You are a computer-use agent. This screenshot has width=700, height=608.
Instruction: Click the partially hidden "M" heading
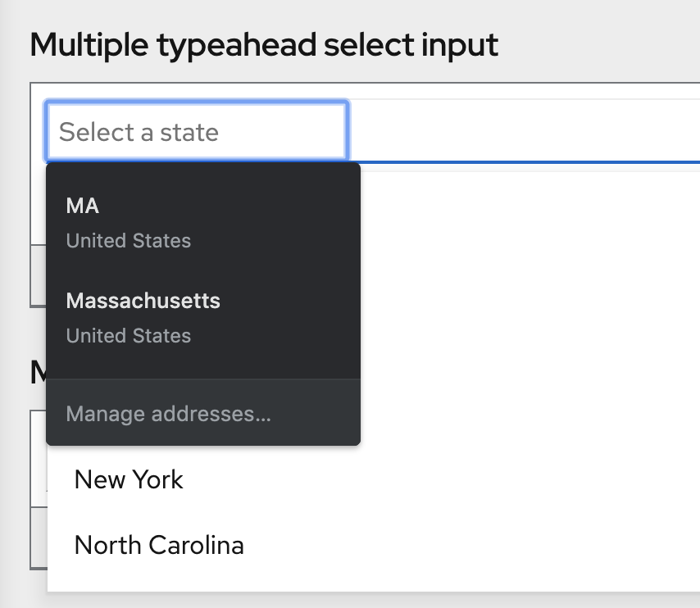coord(37,373)
